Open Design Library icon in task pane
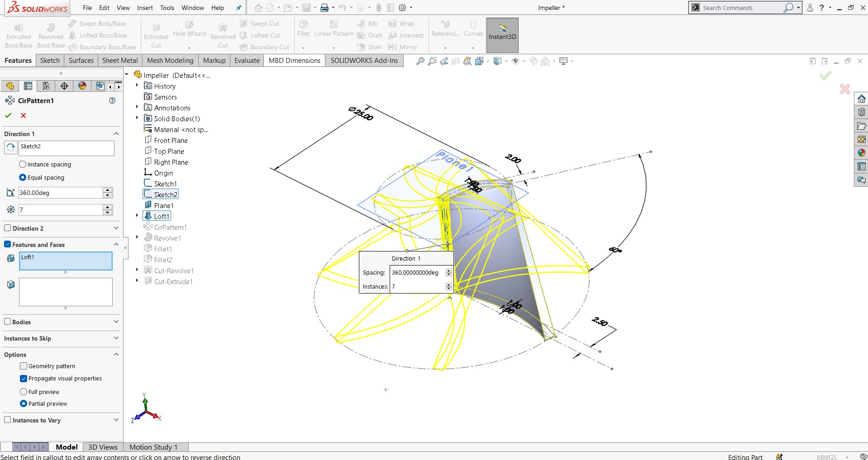 click(x=861, y=112)
